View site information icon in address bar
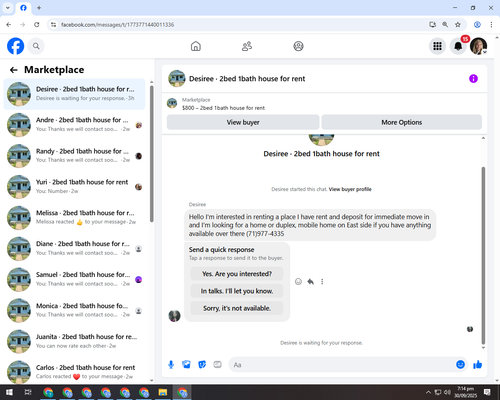The image size is (500, 400). (x=53, y=25)
